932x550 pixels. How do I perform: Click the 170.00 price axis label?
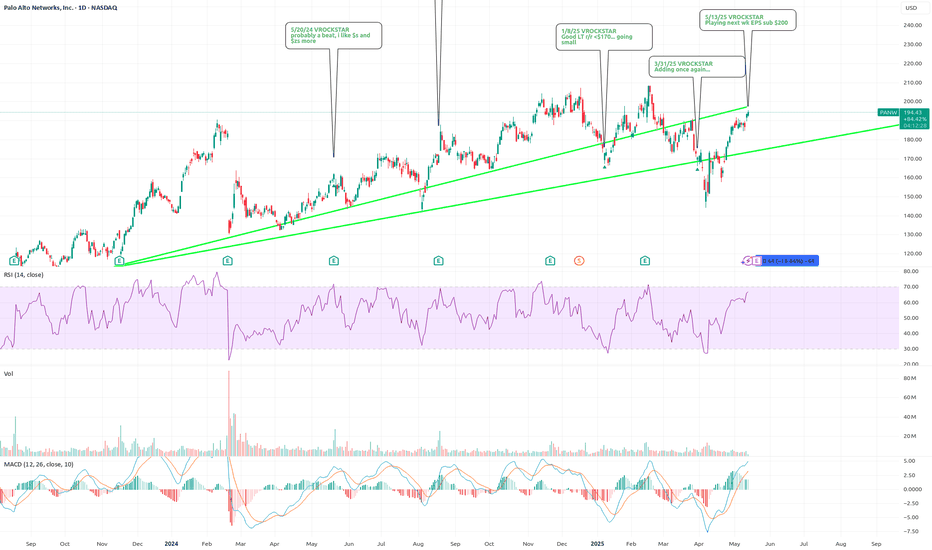(x=912, y=159)
